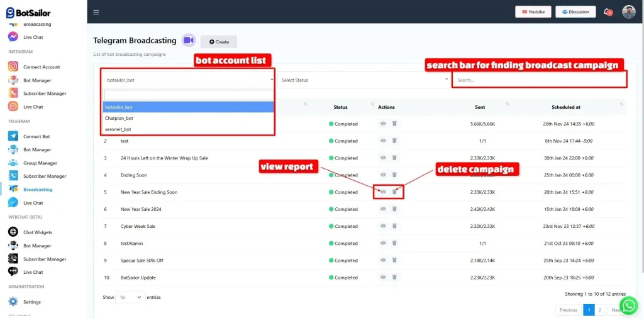Viewport: 644px width, 319px height.
Task: Choose xeroneit_bot from the bot list
Action: 188,129
